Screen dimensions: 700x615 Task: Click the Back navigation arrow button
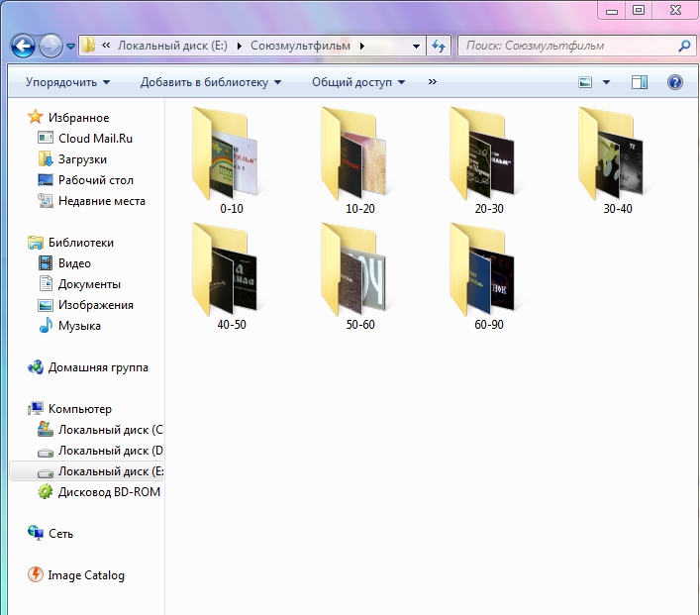click(x=24, y=46)
